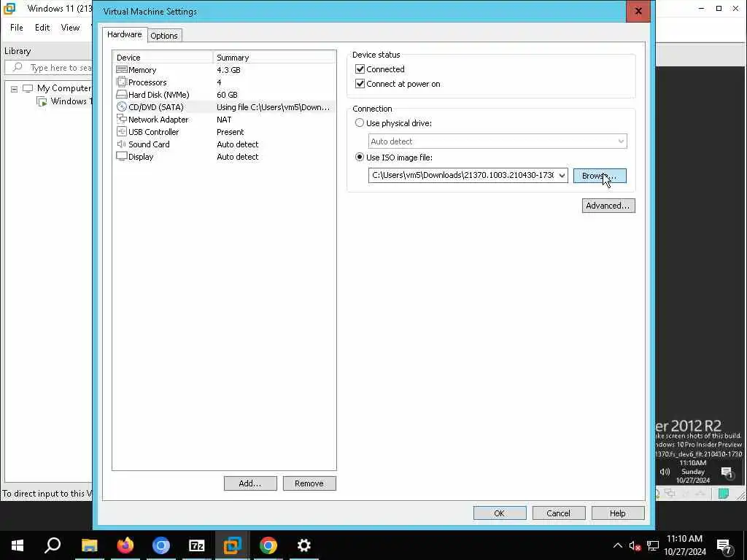The image size is (747, 560).
Task: Open 7-Zip from the taskbar
Action: pyautogui.click(x=196, y=545)
